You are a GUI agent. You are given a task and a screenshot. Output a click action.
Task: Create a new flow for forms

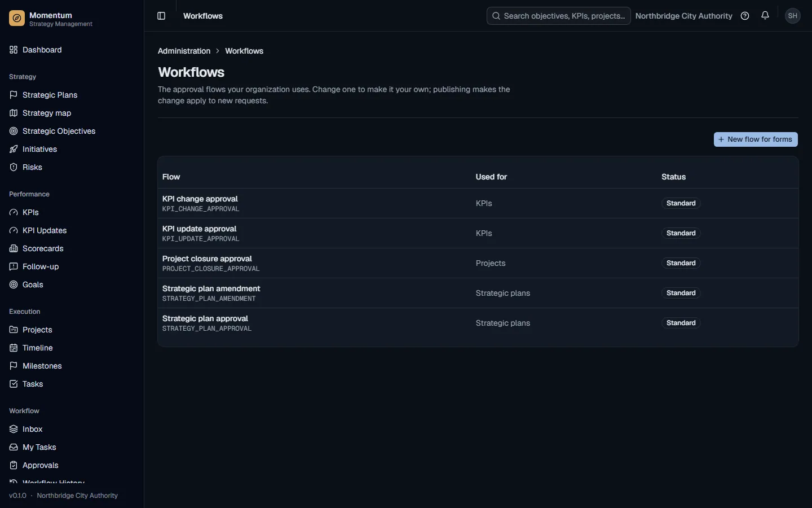[x=756, y=139]
